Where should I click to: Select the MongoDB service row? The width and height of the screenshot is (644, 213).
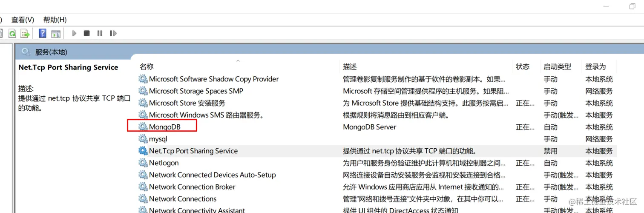point(165,127)
